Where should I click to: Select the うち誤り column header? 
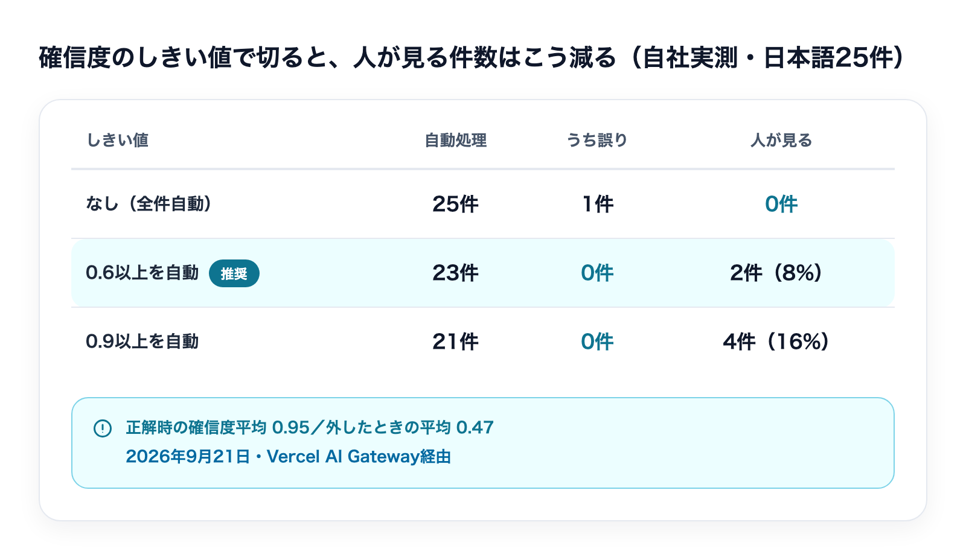tap(597, 141)
